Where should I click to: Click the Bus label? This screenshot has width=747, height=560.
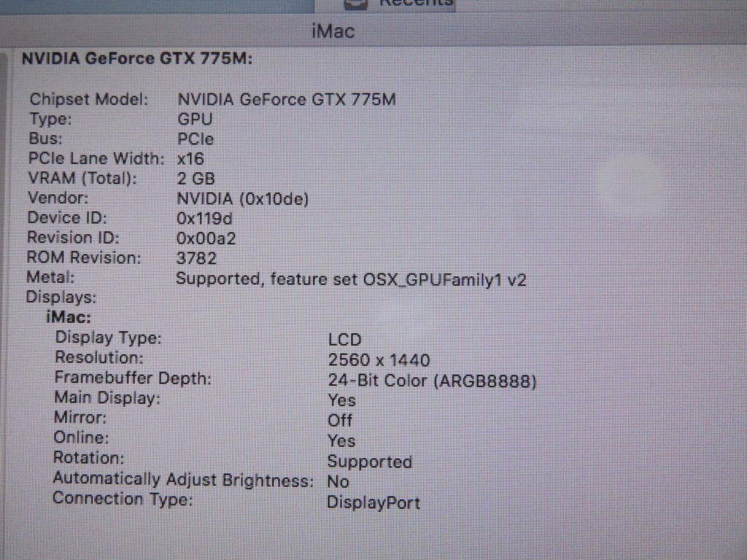(x=45, y=139)
